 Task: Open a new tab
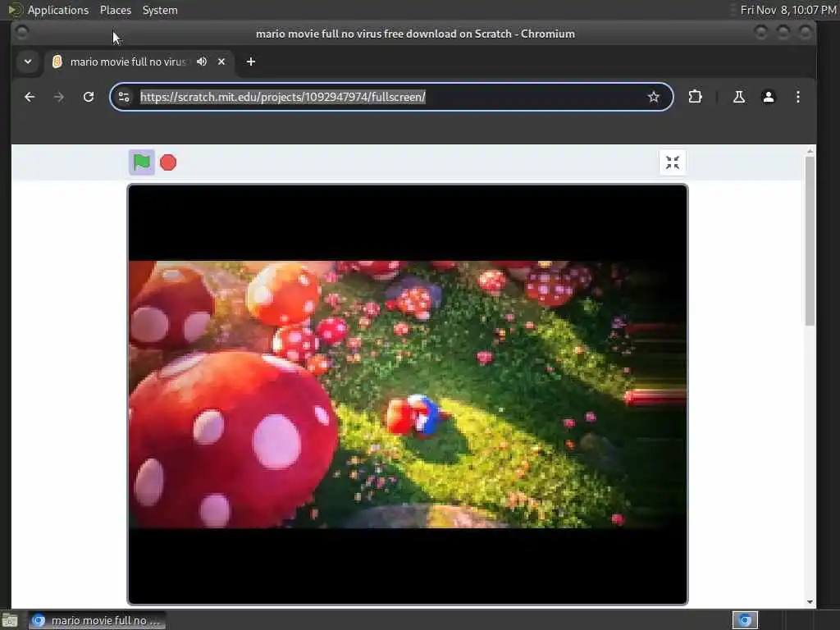pyautogui.click(x=251, y=62)
